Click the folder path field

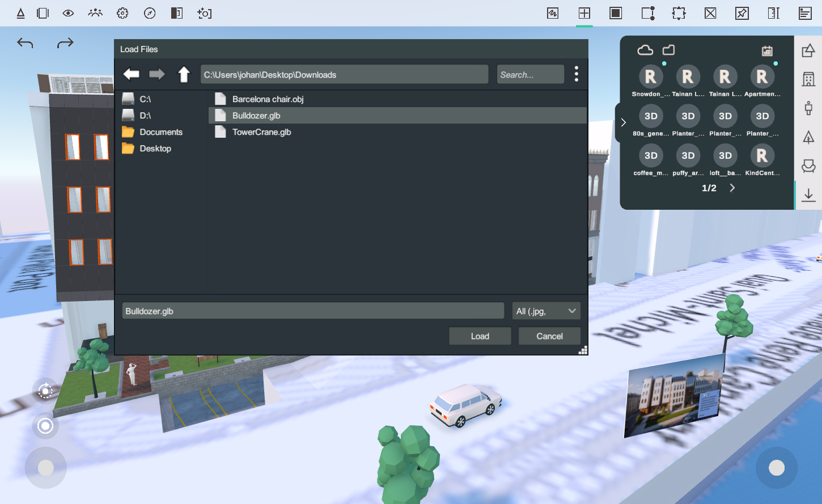pyautogui.click(x=344, y=74)
